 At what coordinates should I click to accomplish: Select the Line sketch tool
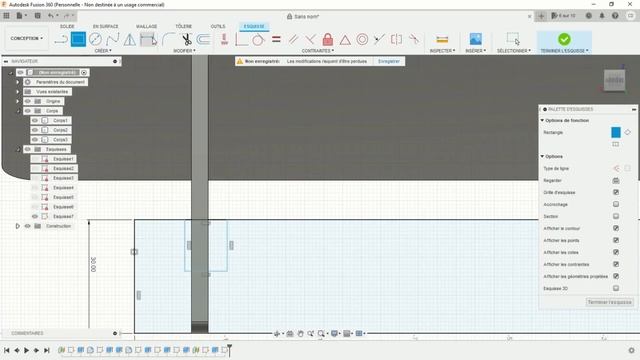(x=61, y=40)
